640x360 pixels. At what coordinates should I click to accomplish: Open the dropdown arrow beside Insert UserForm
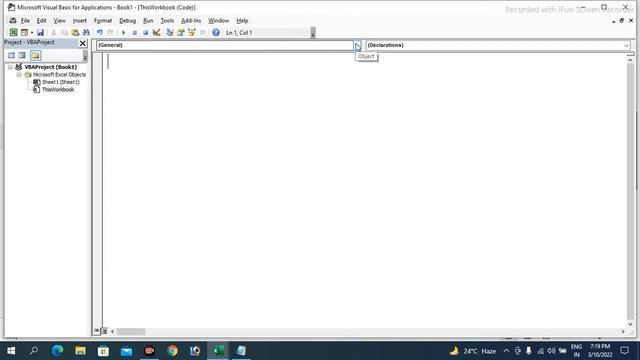(32, 32)
